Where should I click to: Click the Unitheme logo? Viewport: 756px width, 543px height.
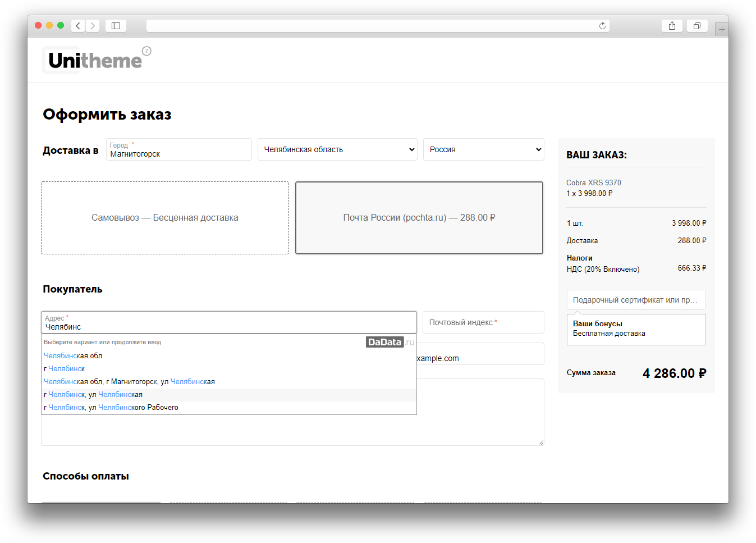(x=95, y=60)
